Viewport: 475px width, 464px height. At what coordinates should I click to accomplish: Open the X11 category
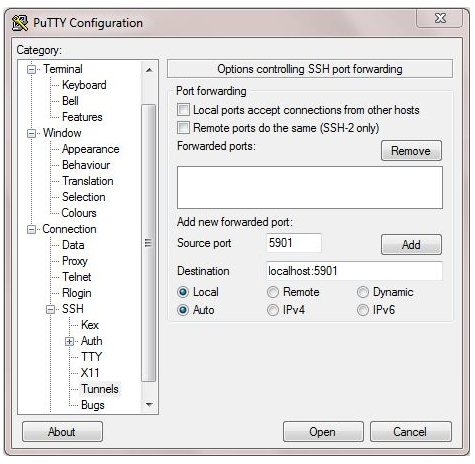pyautogui.click(x=90, y=373)
